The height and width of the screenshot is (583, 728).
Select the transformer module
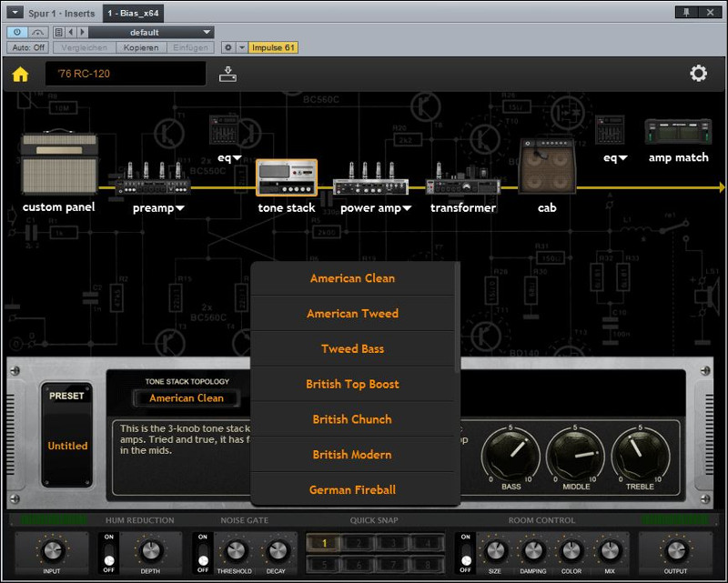pos(463,180)
